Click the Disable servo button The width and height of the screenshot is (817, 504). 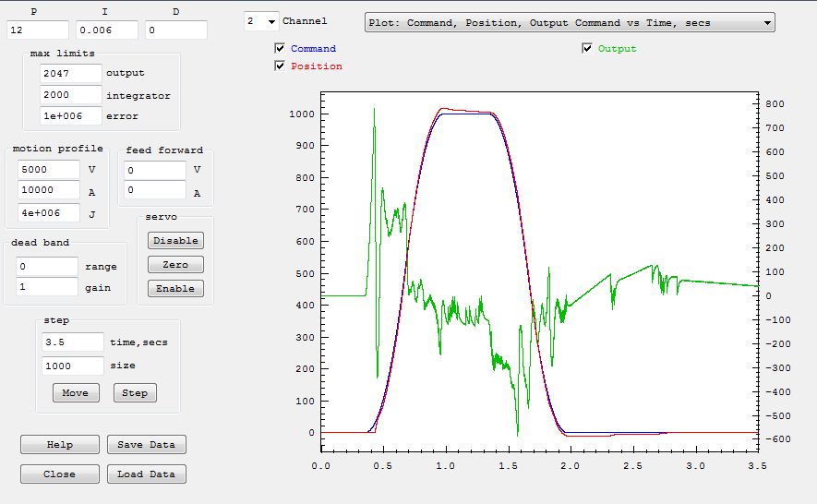[x=175, y=240]
